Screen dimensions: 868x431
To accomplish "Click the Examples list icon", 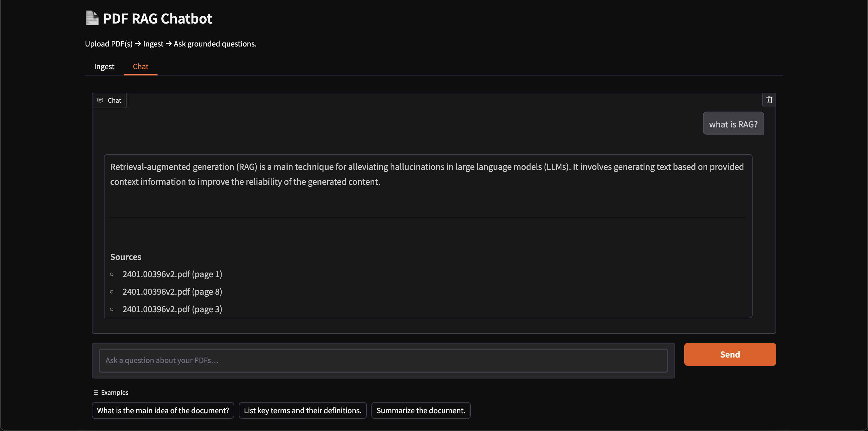I will (x=95, y=392).
